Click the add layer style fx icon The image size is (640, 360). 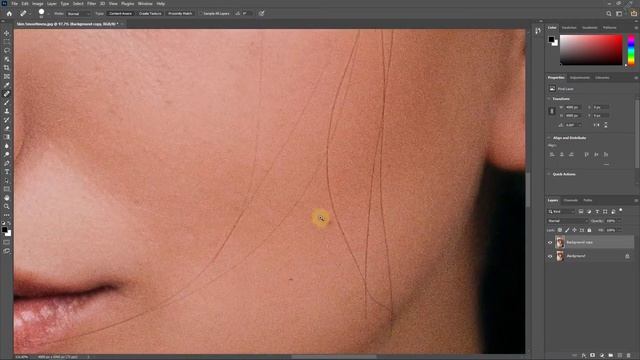(584, 356)
